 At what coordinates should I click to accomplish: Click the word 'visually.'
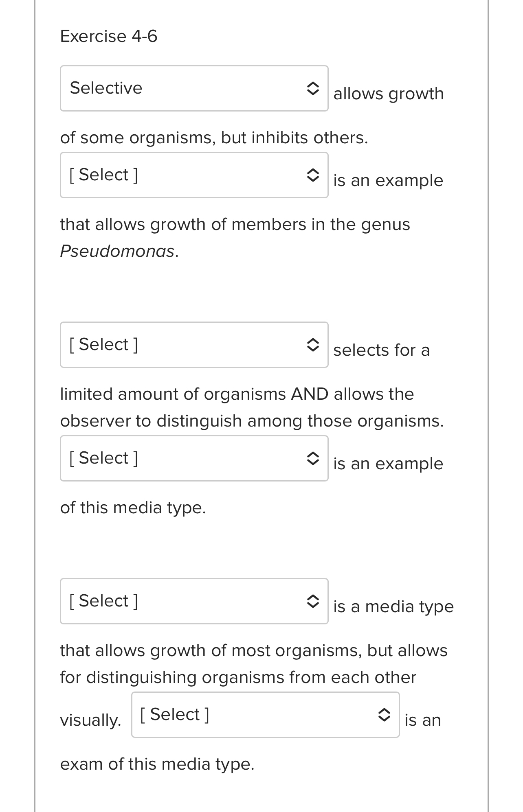(x=90, y=720)
